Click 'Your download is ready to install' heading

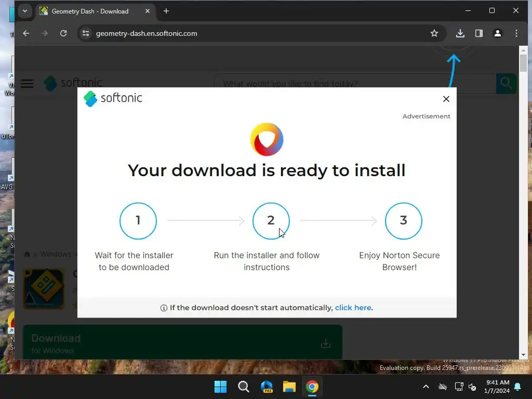click(x=267, y=170)
